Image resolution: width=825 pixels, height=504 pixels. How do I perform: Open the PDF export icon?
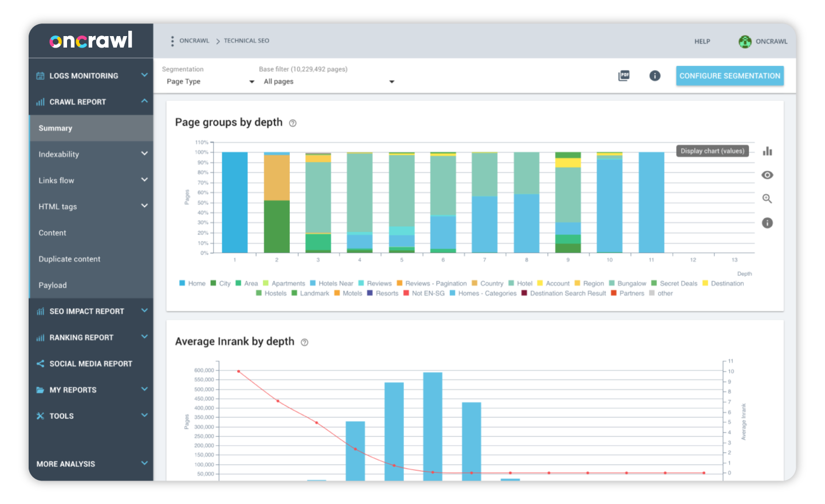coord(624,75)
